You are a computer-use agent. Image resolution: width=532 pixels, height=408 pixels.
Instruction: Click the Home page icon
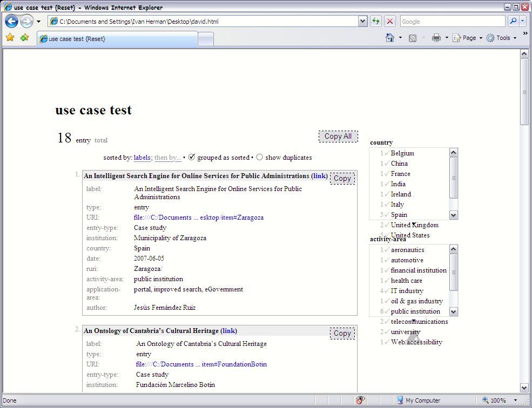(x=390, y=38)
